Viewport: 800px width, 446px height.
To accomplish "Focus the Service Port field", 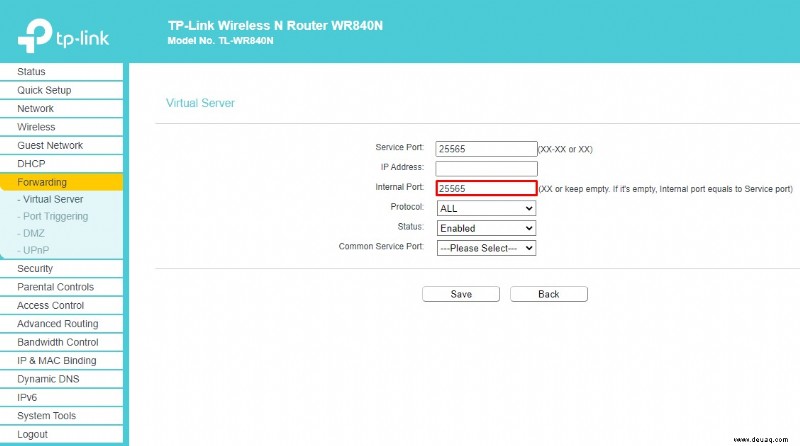I will pos(486,148).
